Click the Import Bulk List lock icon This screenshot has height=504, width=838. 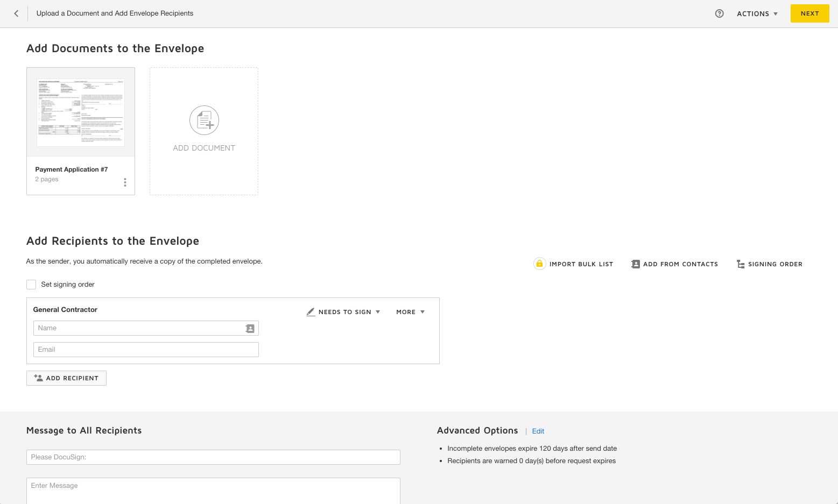tap(539, 264)
